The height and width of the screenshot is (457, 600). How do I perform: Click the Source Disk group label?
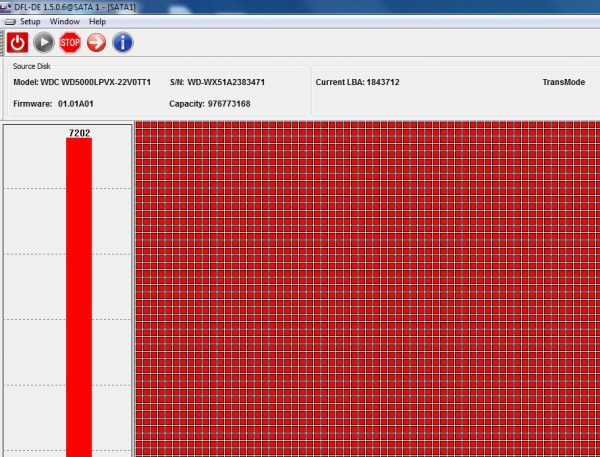point(31,66)
